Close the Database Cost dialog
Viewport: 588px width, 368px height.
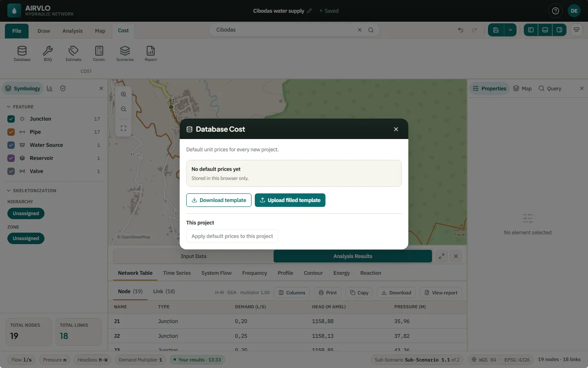point(396,129)
